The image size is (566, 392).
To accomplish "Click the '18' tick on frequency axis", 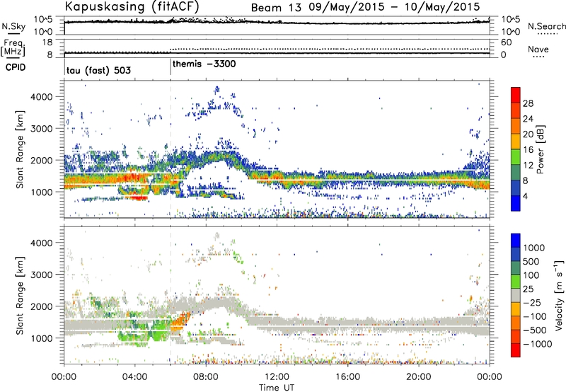I will tap(47, 42).
